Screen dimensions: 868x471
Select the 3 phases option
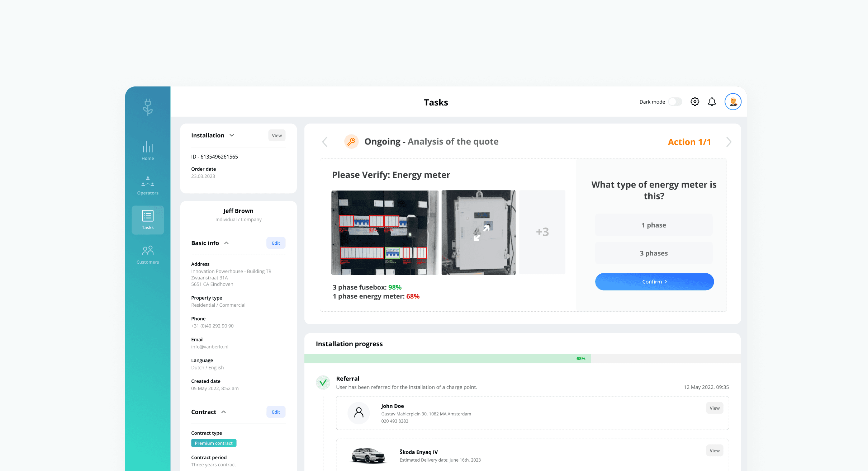tap(654, 253)
